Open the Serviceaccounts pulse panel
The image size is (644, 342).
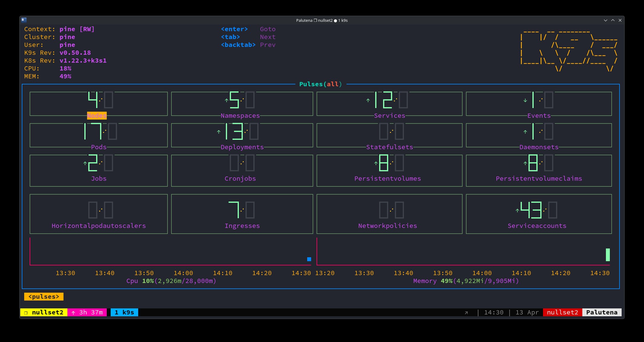click(x=538, y=214)
